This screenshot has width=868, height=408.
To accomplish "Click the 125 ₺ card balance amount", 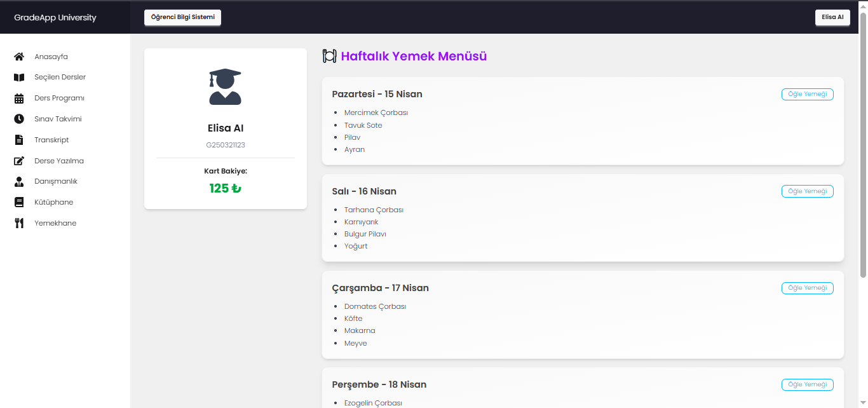I will coord(225,189).
